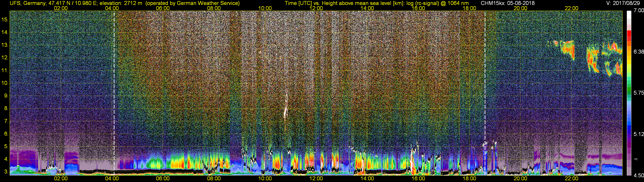644x182 pixels.
Task: Click '14:00' on the bottom time axis
Action: (367, 179)
